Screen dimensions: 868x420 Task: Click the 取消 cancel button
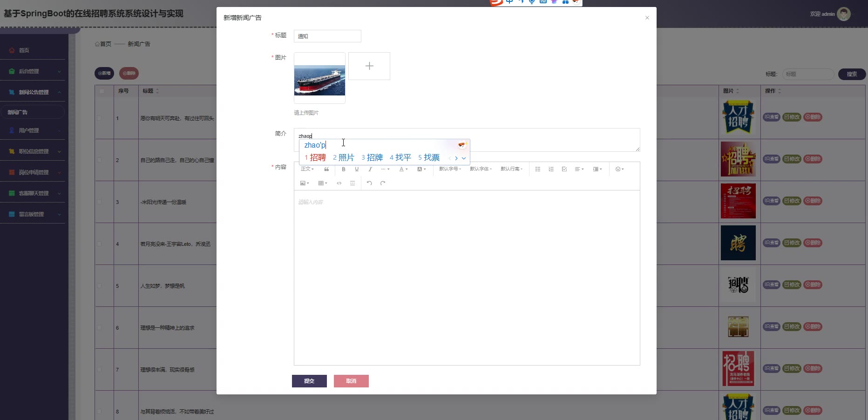pos(351,381)
